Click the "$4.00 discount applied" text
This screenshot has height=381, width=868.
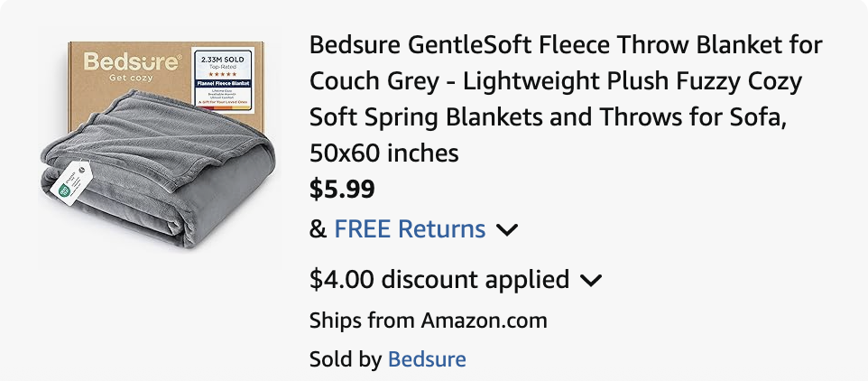point(439,280)
